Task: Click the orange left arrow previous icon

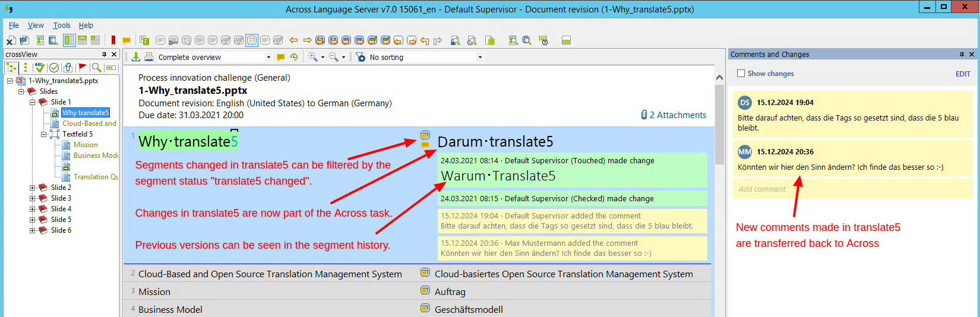Action: (x=293, y=40)
